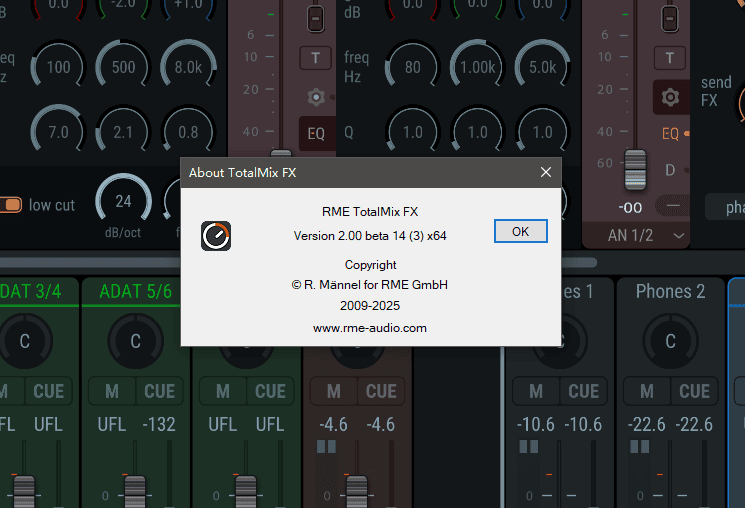The width and height of the screenshot is (745, 508).
Task: Open the highlighted settings gear on AN 1/2 strip
Action: click(x=670, y=97)
